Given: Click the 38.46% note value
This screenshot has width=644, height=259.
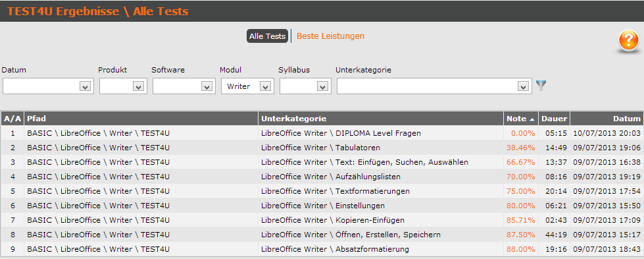Looking at the screenshot, I should coord(521,148).
